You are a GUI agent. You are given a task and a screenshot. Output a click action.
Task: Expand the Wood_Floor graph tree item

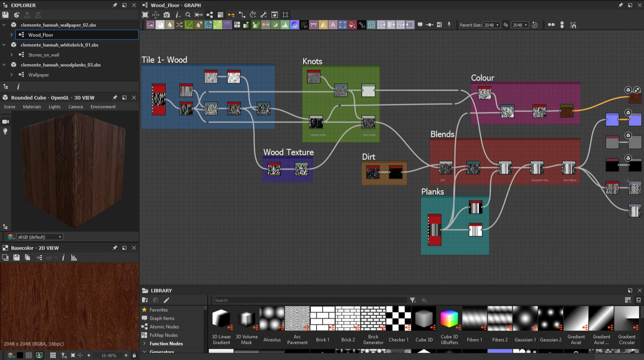12,35
